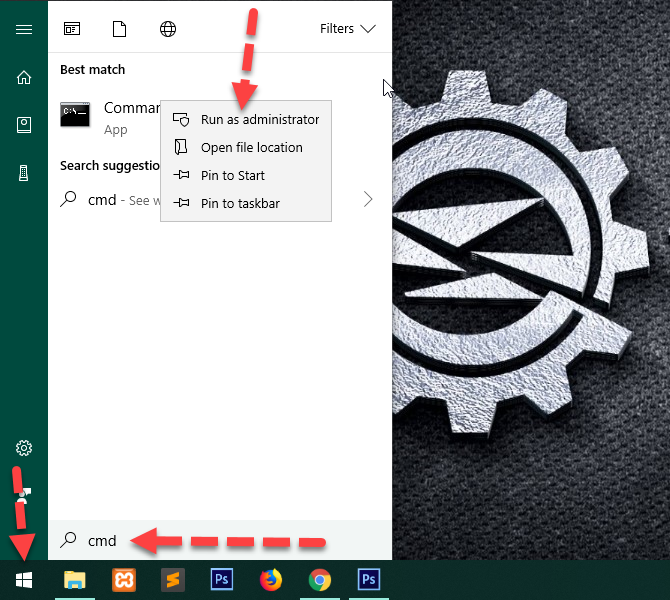Open the Home icon in sidebar
Image resolution: width=670 pixels, height=600 pixels.
click(24, 77)
